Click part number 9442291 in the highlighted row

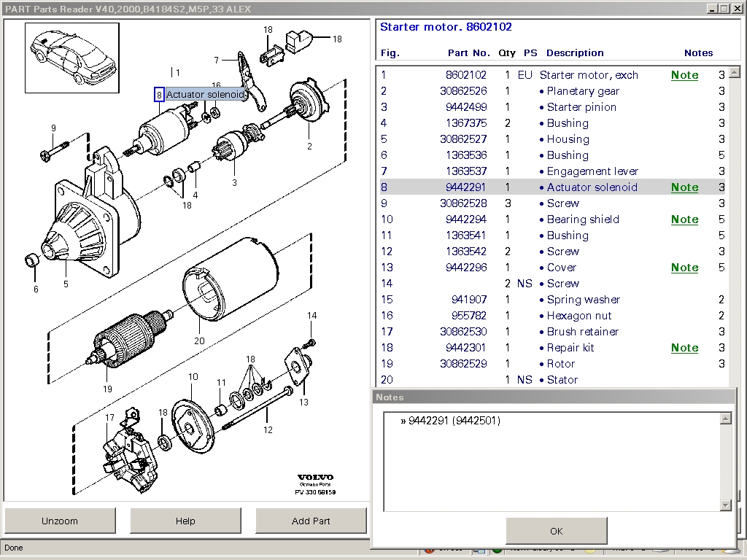(466, 187)
